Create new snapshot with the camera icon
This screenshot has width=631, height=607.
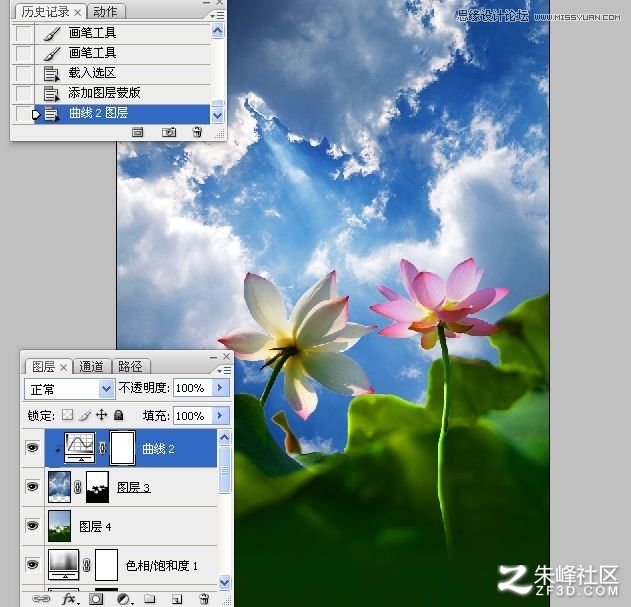[169, 132]
